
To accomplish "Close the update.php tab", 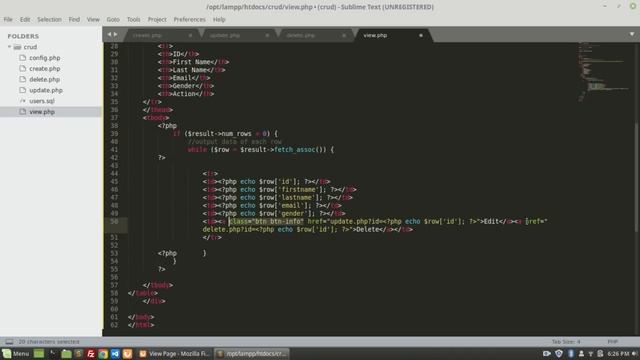I will coord(267,36).
